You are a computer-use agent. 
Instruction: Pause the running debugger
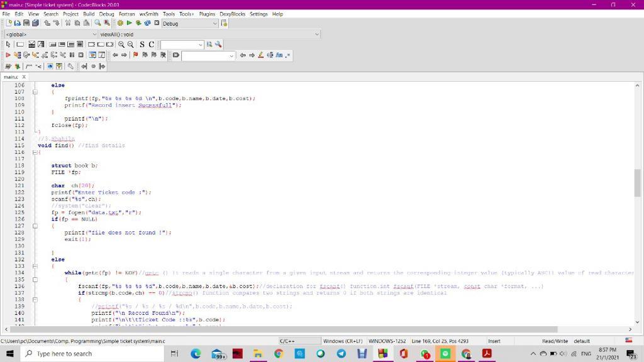(71, 55)
